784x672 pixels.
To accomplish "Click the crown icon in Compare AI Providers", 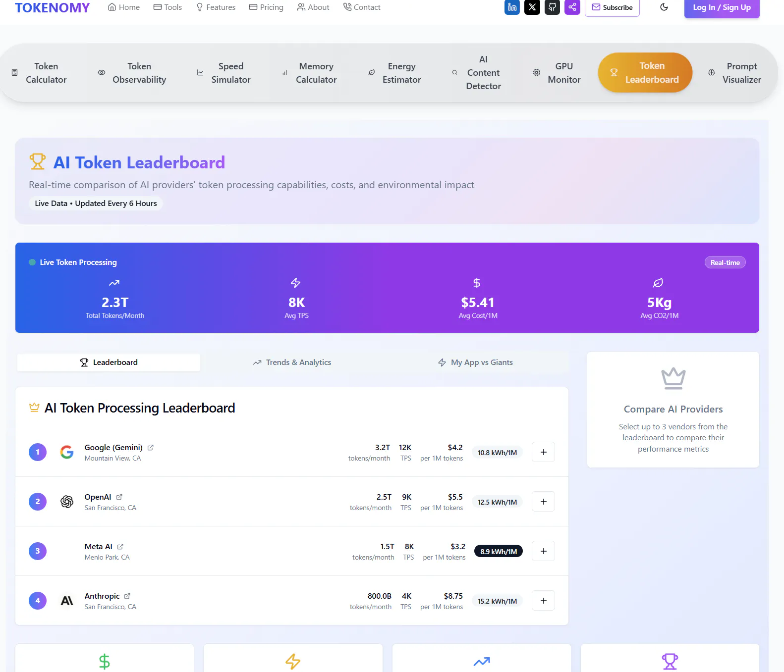I will pos(673,378).
